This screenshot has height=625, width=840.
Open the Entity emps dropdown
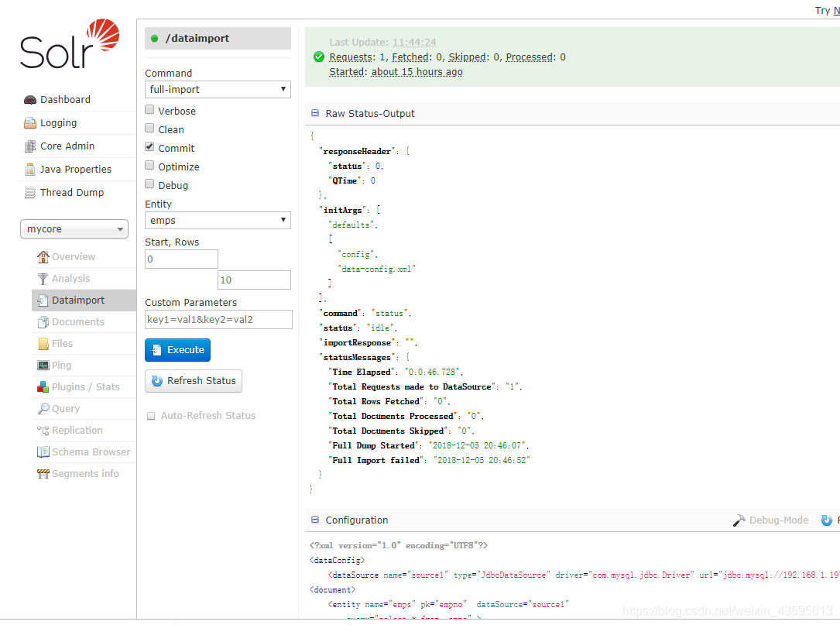(x=218, y=220)
